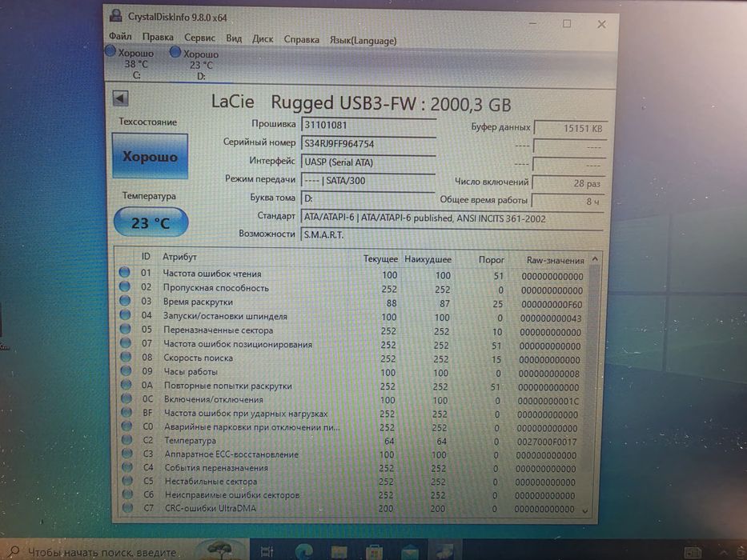This screenshot has height=560, width=747.
Task: Open the Справка menu
Action: 302,39
